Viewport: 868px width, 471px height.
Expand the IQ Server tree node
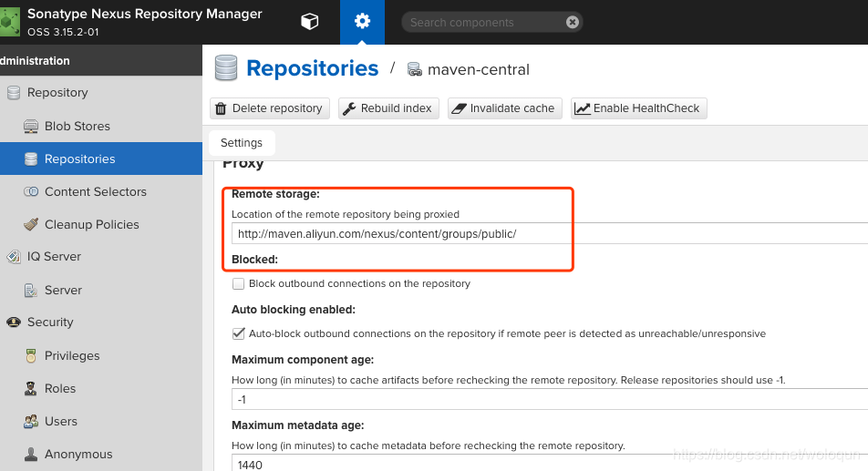tap(14, 257)
